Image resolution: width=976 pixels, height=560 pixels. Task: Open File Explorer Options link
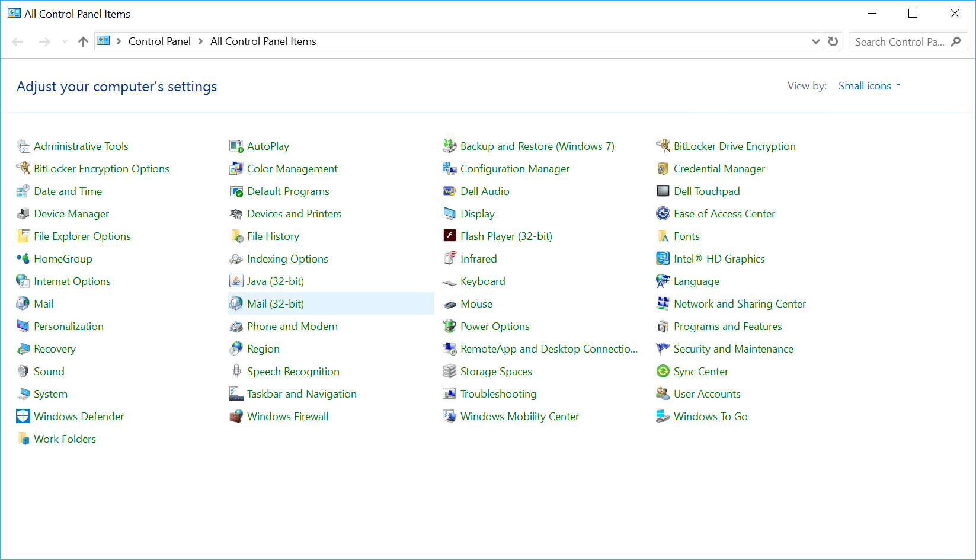[x=82, y=236]
